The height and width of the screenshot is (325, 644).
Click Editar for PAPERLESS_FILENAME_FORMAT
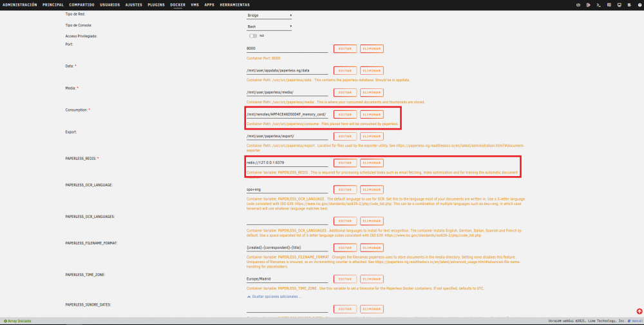(345, 248)
